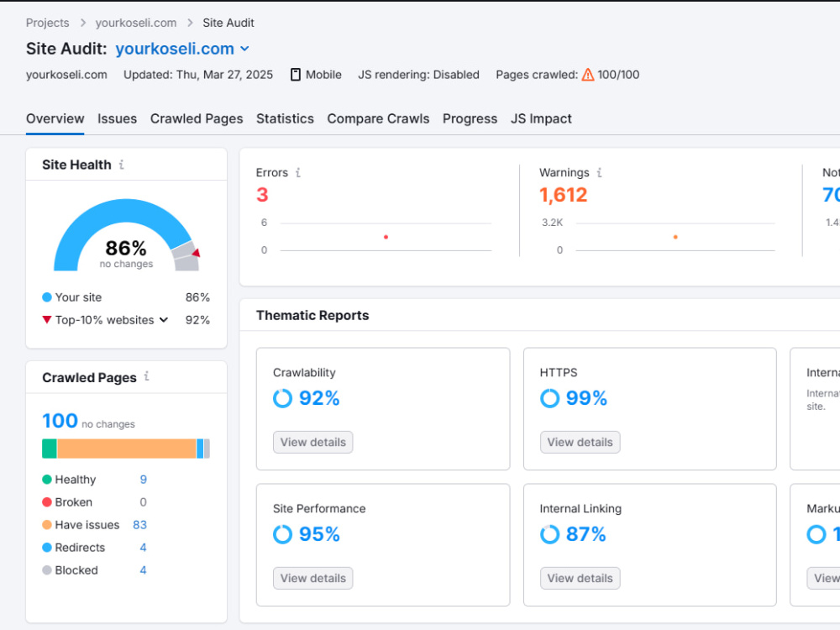840x630 pixels.
Task: Switch to the Overview tab
Action: click(55, 118)
